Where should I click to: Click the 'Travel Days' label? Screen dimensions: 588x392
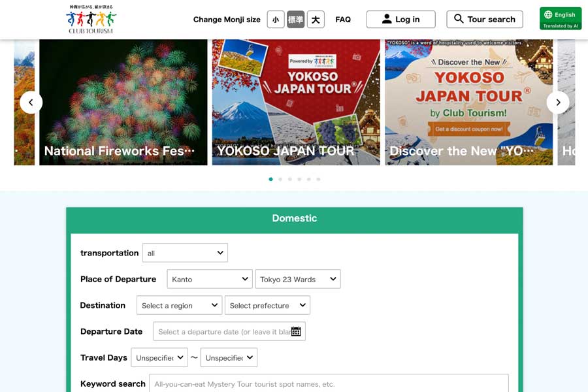click(104, 357)
